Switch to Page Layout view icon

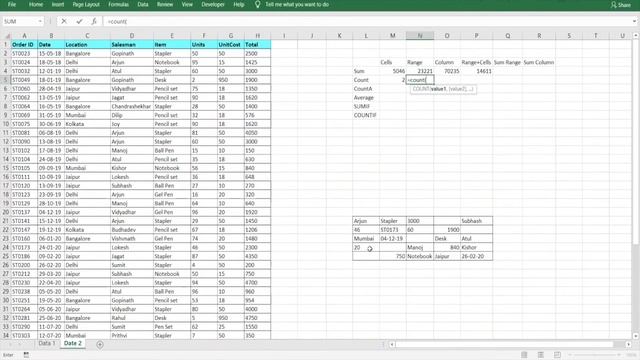[540, 355]
